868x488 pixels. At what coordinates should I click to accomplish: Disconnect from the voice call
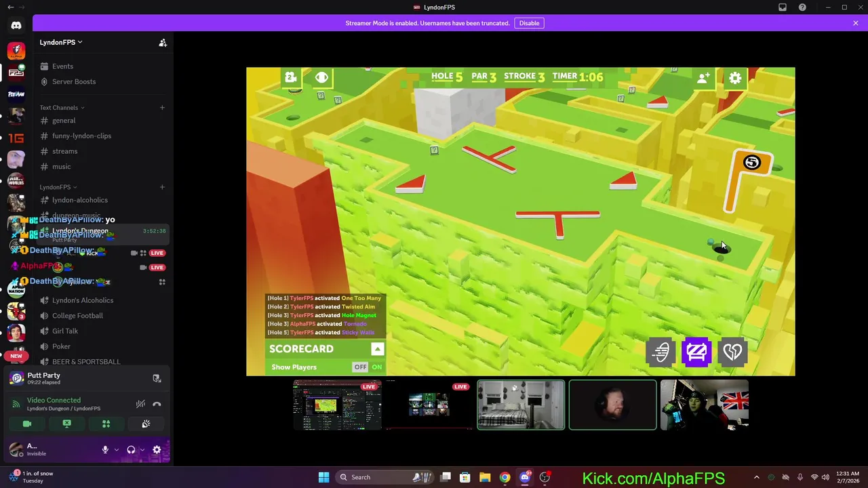(157, 404)
